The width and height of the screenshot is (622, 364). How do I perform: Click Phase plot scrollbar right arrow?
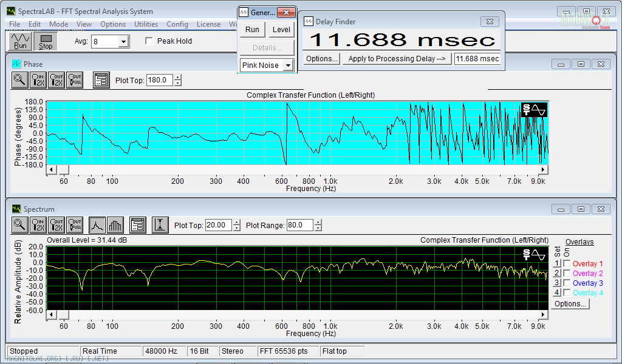click(544, 169)
